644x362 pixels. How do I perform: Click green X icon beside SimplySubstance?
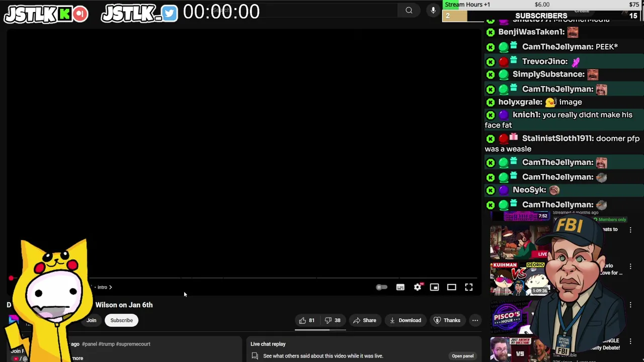[x=491, y=75]
